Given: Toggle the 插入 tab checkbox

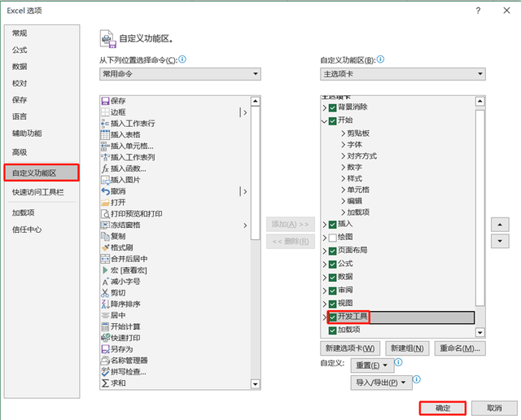Looking at the screenshot, I should pyautogui.click(x=333, y=225).
